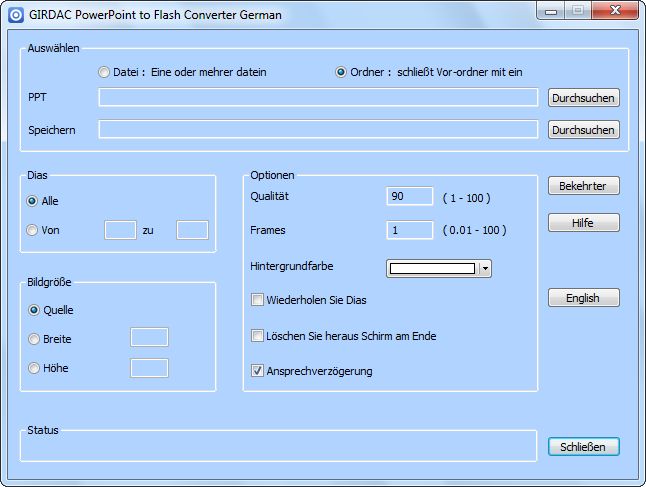646x487 pixels.
Task: Click the Hintergrundfarbe label
Action: pyautogui.click(x=292, y=266)
